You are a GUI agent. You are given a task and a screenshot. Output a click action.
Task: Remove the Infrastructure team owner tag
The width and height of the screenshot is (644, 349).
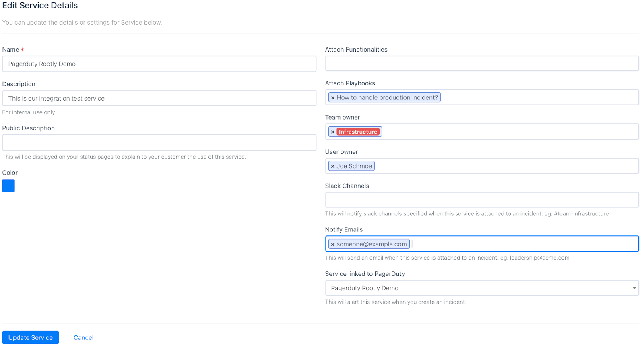pos(333,132)
